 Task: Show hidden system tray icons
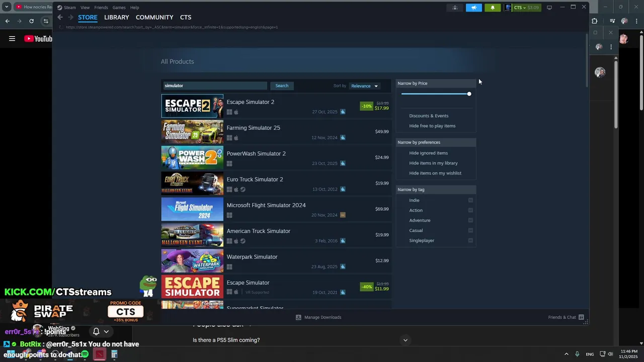click(566, 354)
